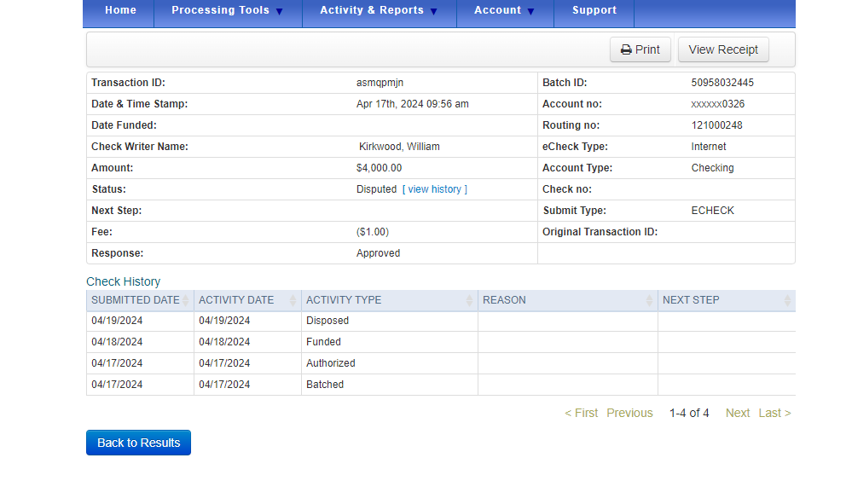Image resolution: width=852 pixels, height=504 pixels.
Task: Click sort arrows on Submitted Date
Action: tap(186, 300)
